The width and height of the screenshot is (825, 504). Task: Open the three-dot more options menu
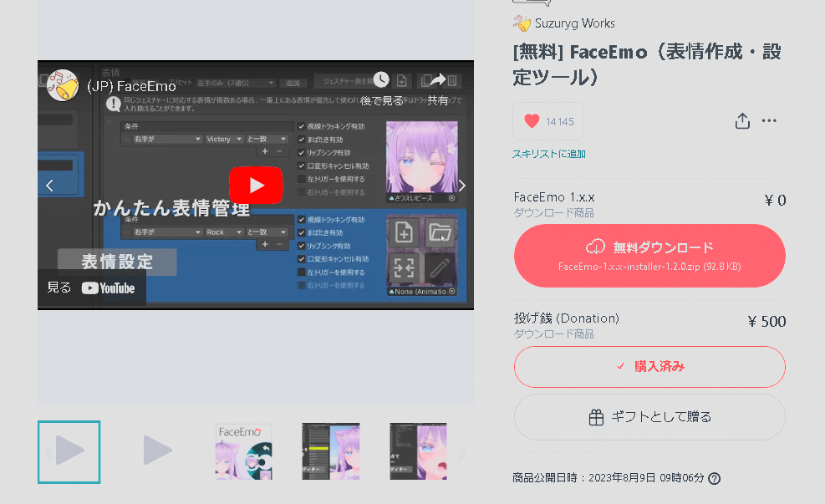click(x=769, y=121)
